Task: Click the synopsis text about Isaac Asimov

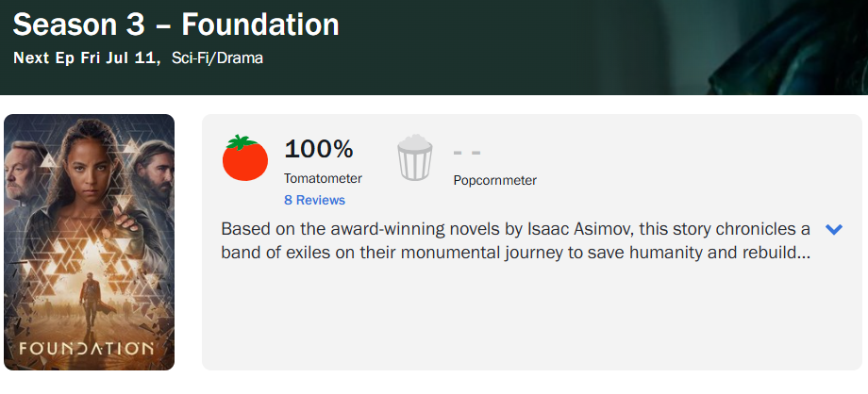Action: point(515,240)
